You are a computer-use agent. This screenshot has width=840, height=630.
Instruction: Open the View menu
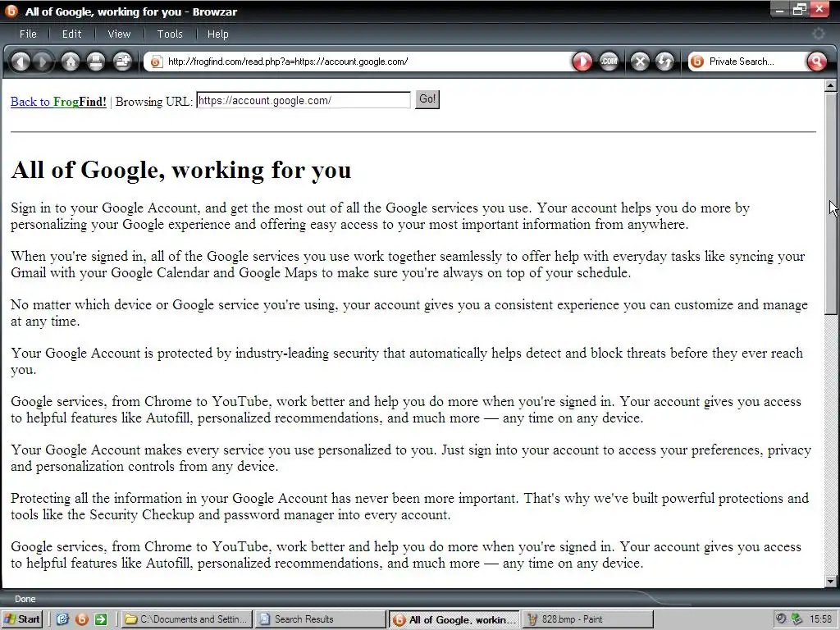[119, 34]
